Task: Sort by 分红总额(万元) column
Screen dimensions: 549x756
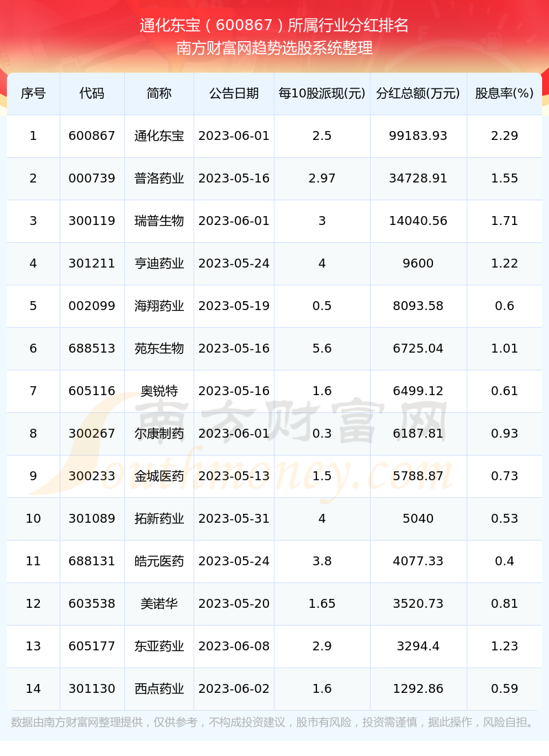Action: point(418,93)
